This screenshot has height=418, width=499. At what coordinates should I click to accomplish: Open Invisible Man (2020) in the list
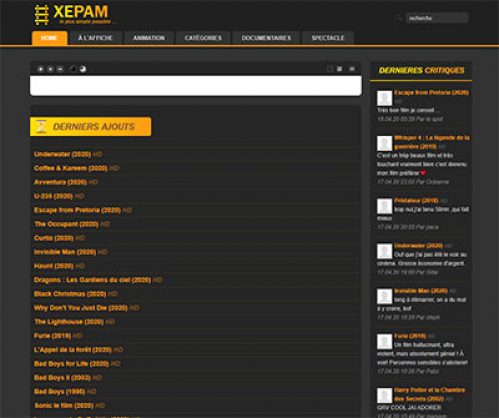tap(65, 252)
